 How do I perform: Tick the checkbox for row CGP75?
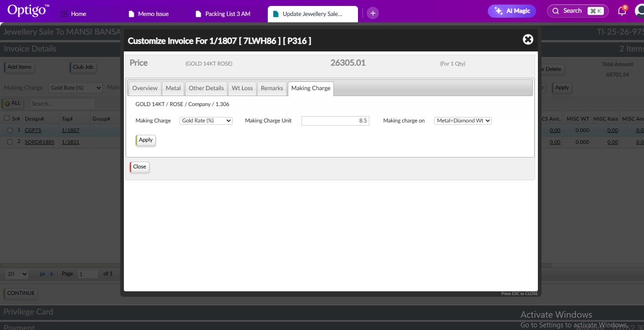click(x=10, y=130)
